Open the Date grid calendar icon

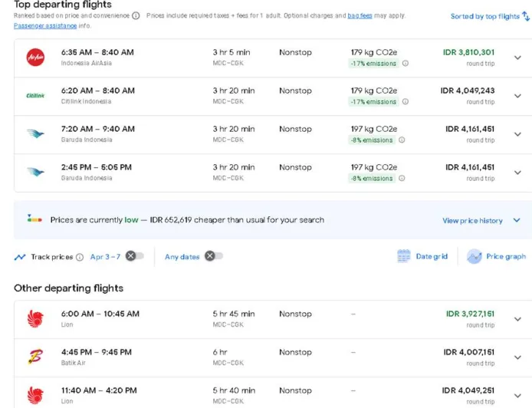tap(404, 256)
